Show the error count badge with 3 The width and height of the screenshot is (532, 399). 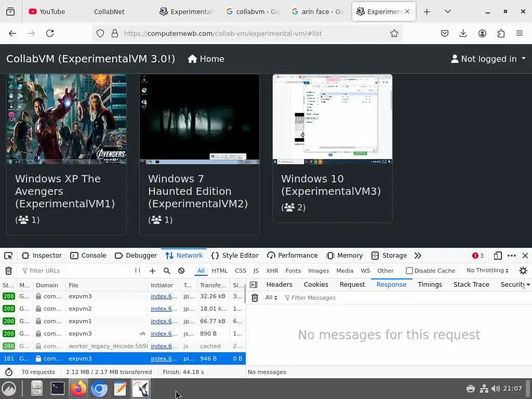pyautogui.click(x=478, y=256)
